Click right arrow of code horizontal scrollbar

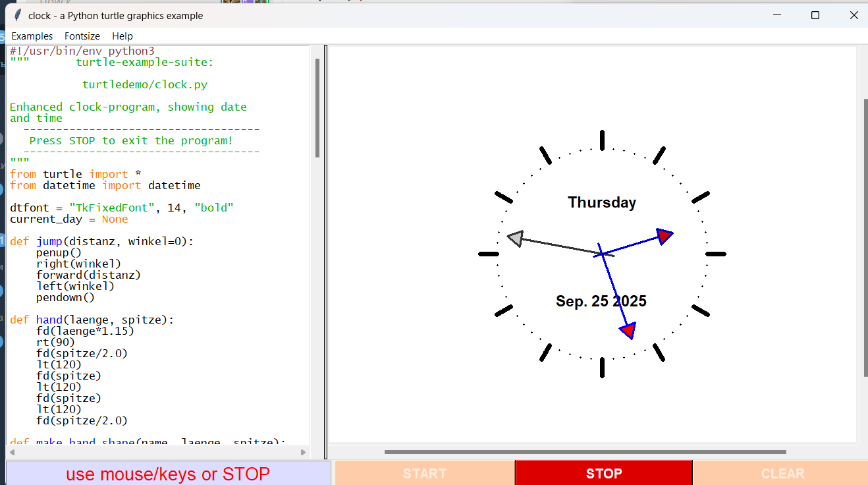[x=304, y=452]
